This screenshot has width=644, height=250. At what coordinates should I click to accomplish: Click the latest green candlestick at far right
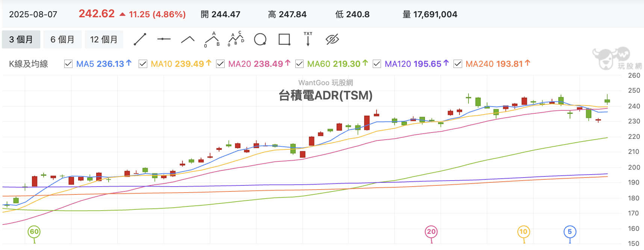(x=607, y=101)
